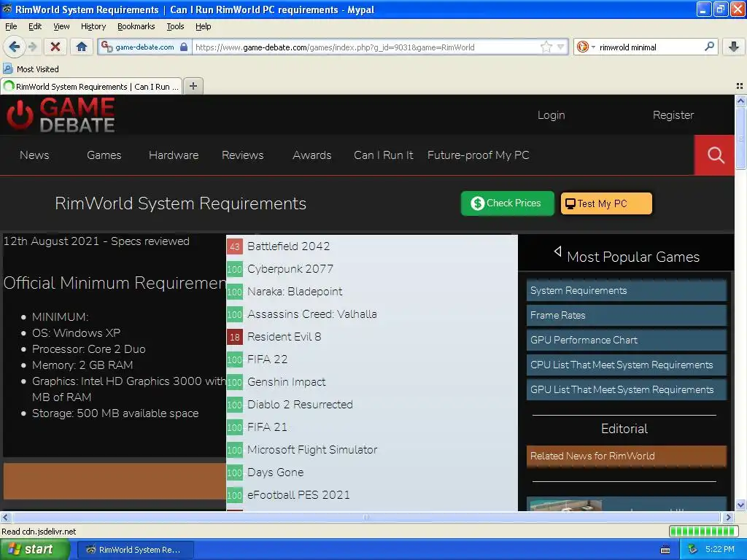Select Battlefield 2042 in the games list
This screenshot has width=747, height=560.
click(288, 246)
